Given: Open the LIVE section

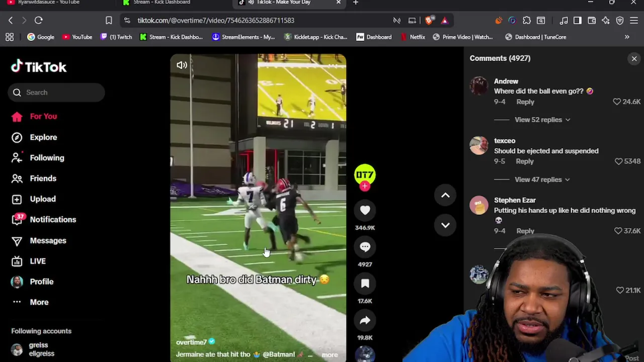Looking at the screenshot, I should point(29,261).
